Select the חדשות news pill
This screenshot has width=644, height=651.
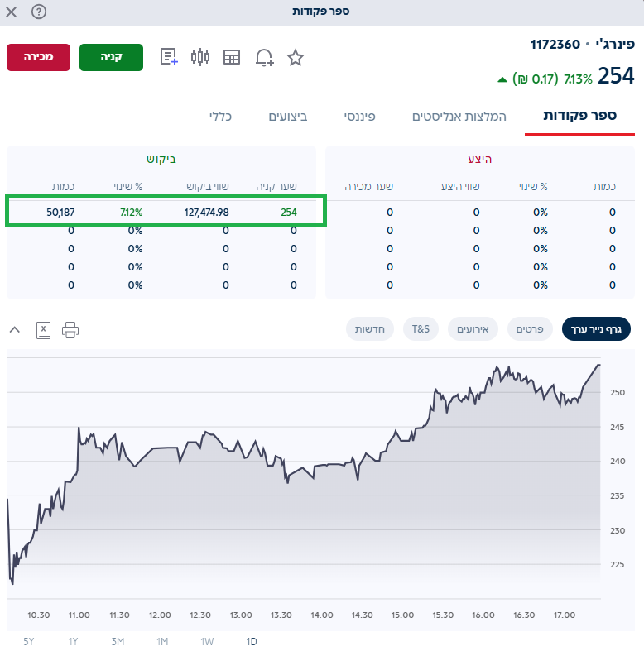(368, 329)
